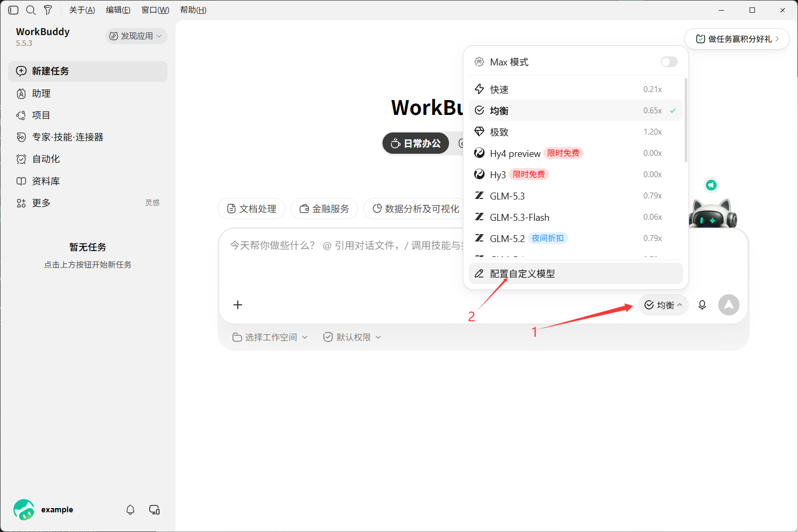
Task: Open 资料库 in the sidebar
Action: point(88,181)
